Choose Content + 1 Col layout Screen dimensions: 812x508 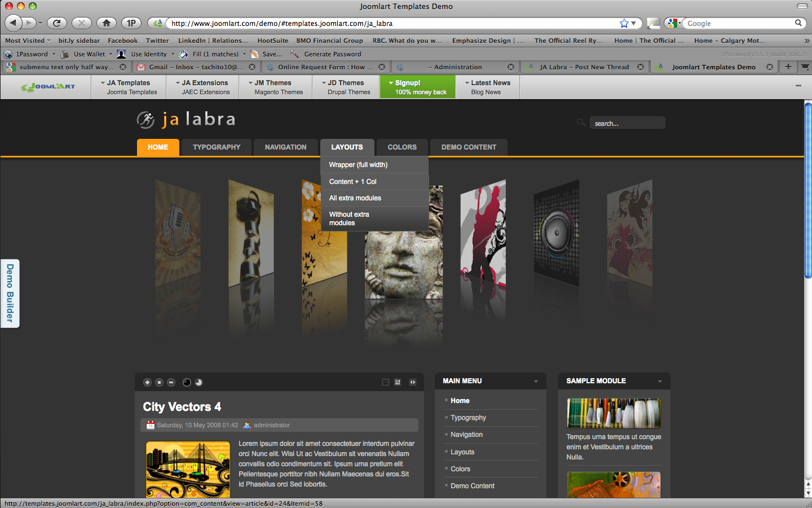tap(374, 182)
